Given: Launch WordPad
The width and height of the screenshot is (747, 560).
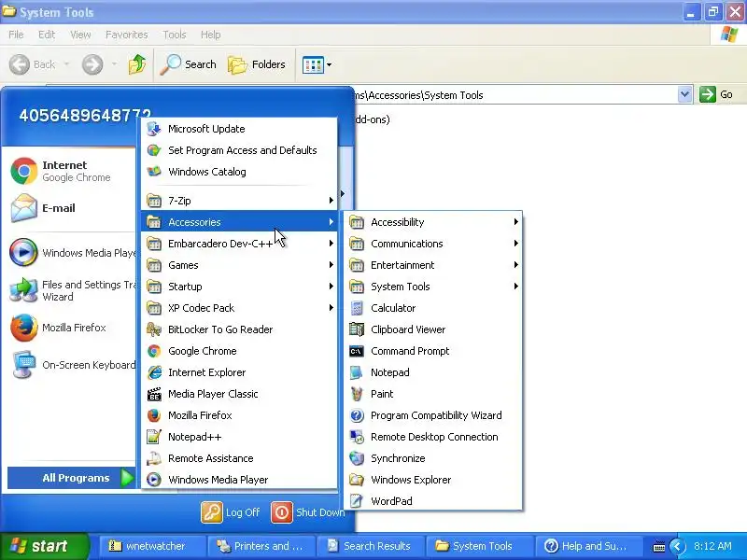Looking at the screenshot, I should [x=433, y=501].
